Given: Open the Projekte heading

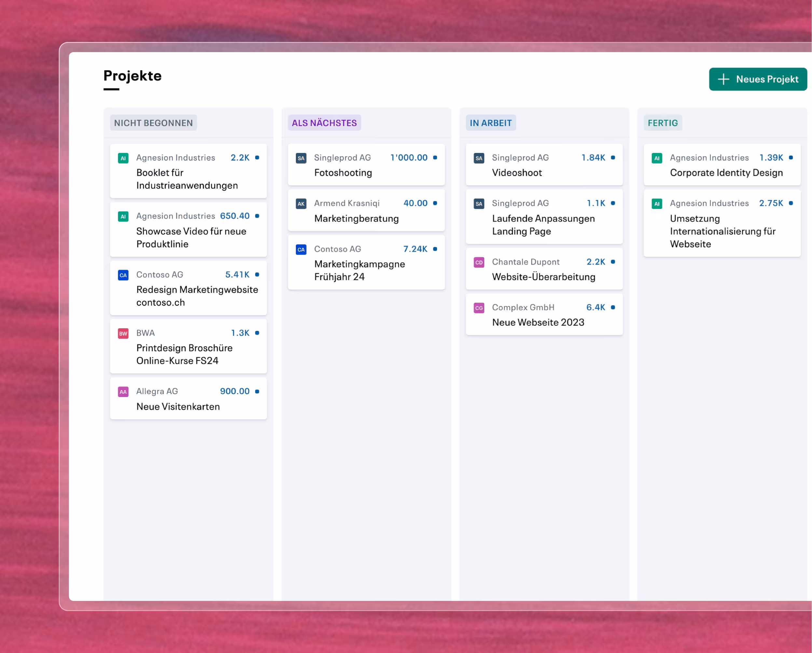Looking at the screenshot, I should point(132,76).
